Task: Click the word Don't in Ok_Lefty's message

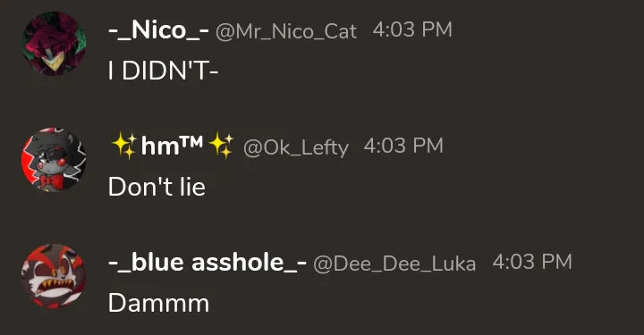Action: [140, 187]
